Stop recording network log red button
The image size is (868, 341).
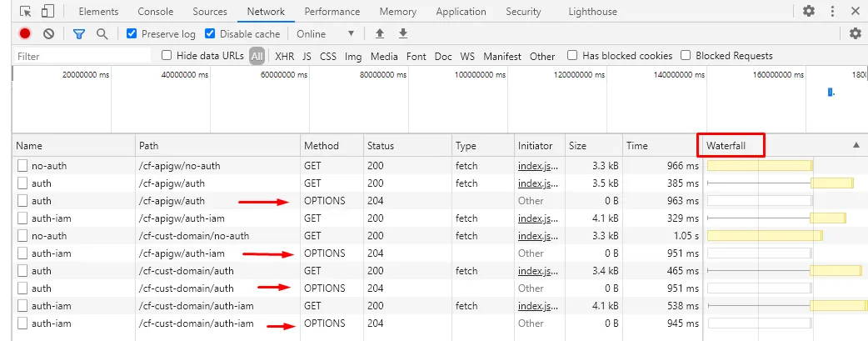click(x=25, y=34)
